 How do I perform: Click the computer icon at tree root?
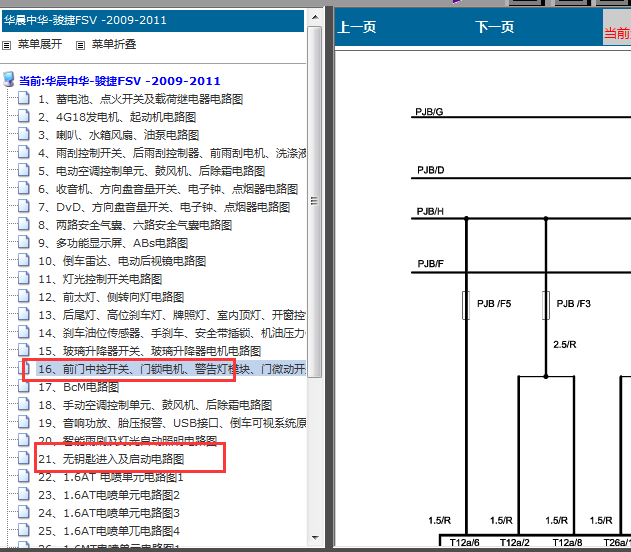(9, 79)
